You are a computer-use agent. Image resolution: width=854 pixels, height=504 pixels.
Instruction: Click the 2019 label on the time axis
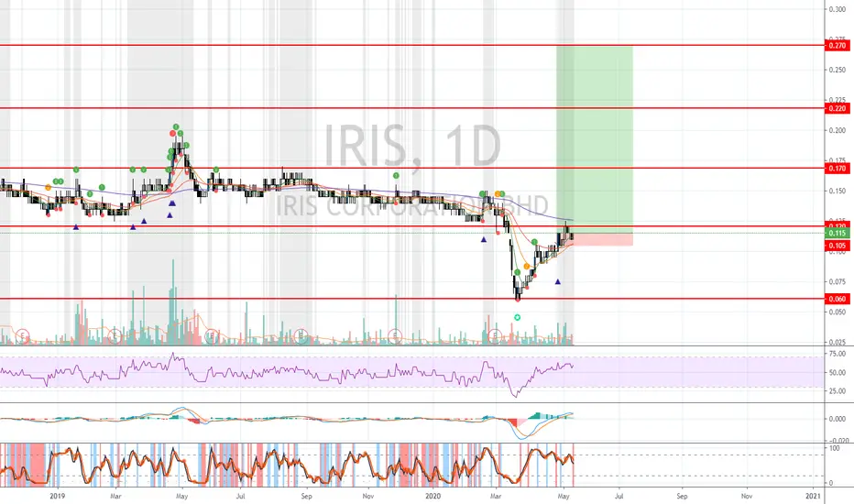click(57, 496)
